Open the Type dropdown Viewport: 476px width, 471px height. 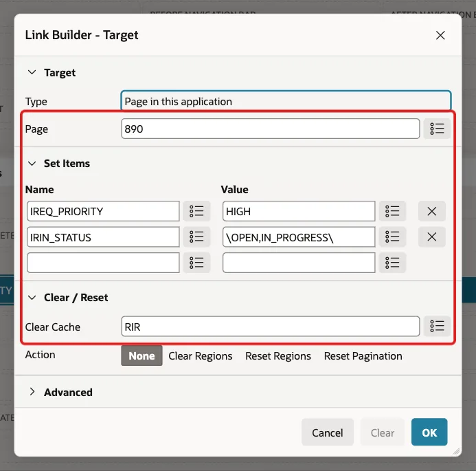[286, 101]
